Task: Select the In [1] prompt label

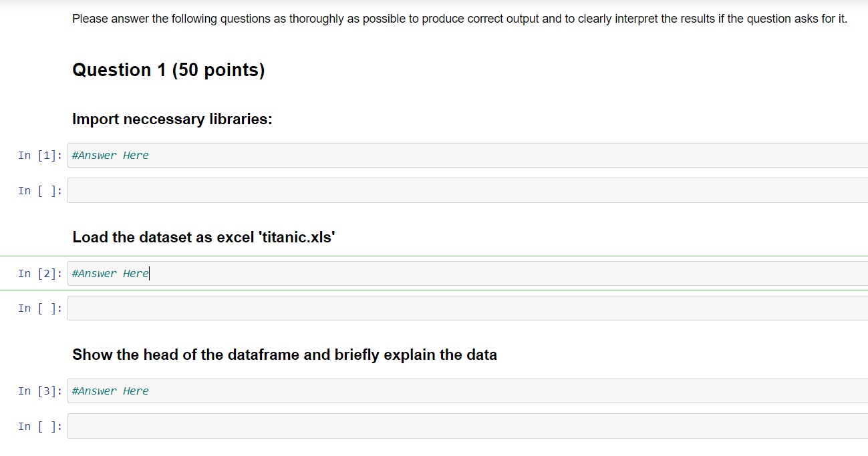Action: coord(41,156)
